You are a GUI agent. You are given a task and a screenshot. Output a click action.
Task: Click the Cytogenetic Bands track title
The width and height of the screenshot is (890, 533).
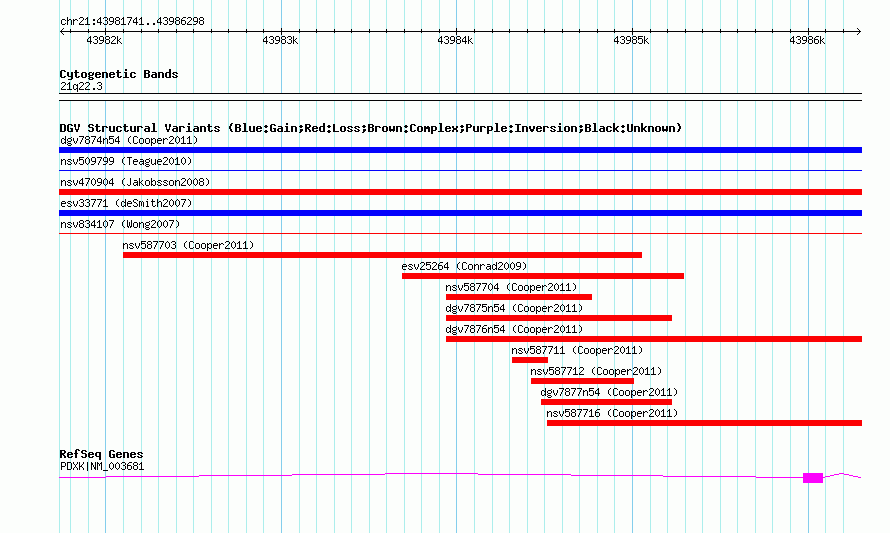click(119, 74)
